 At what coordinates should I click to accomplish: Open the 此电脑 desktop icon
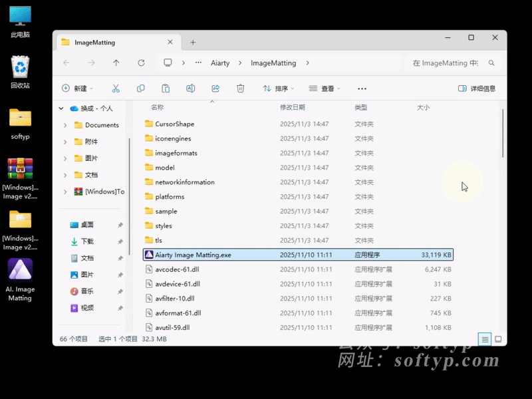(20, 22)
